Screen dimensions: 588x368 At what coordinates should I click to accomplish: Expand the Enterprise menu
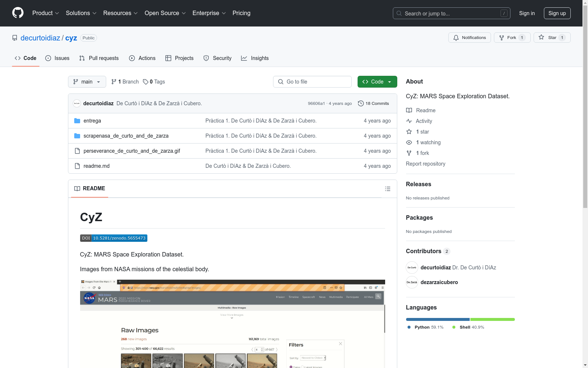[209, 13]
